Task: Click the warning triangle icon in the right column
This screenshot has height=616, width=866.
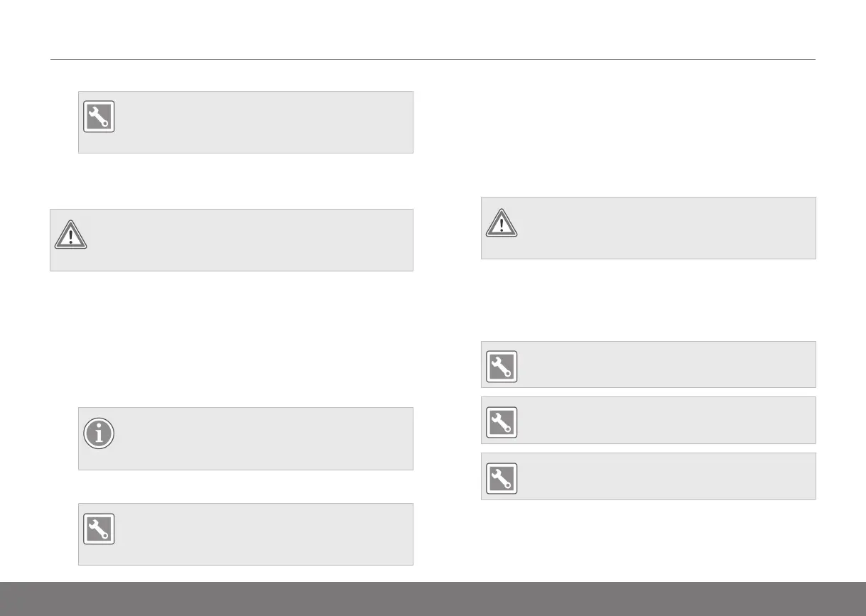Action: pyautogui.click(x=502, y=222)
